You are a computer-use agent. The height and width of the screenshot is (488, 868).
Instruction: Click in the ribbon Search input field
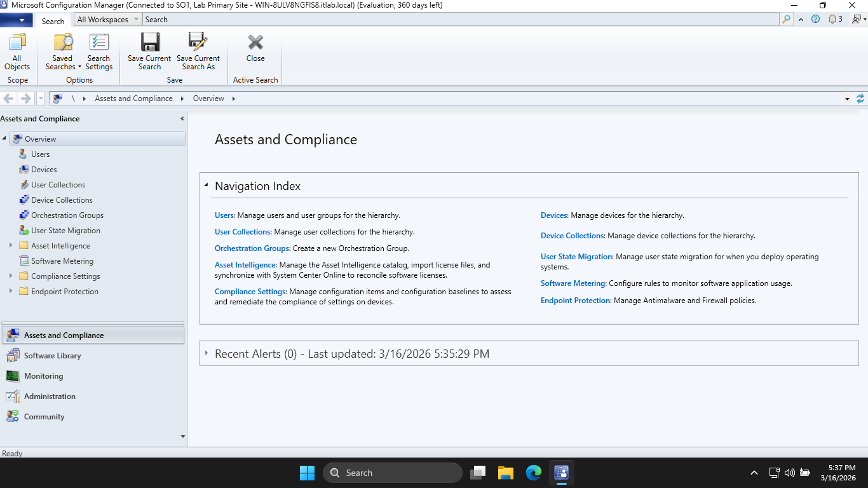click(458, 20)
